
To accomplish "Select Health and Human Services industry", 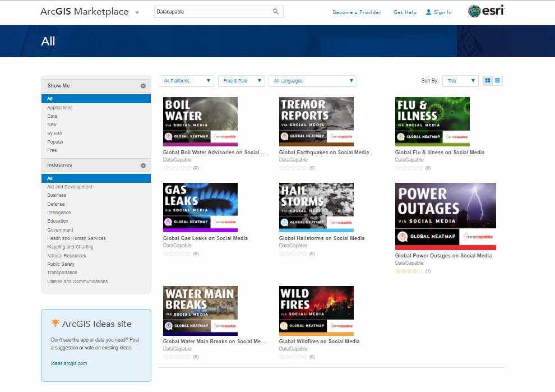I will (x=76, y=238).
